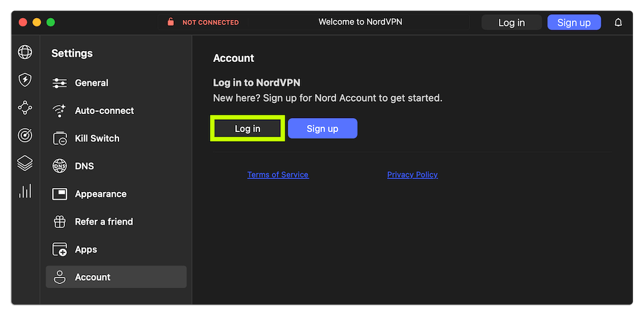Click the NOT CONNECTED status label

tap(211, 23)
